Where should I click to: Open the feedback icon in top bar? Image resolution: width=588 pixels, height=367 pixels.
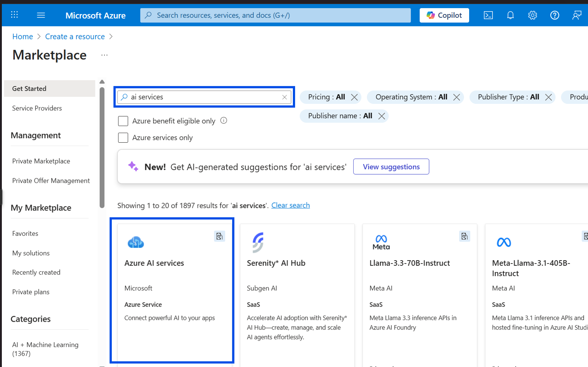point(577,15)
